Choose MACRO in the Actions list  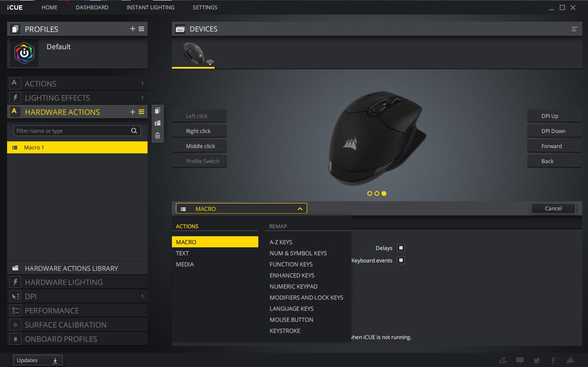pyautogui.click(x=215, y=242)
